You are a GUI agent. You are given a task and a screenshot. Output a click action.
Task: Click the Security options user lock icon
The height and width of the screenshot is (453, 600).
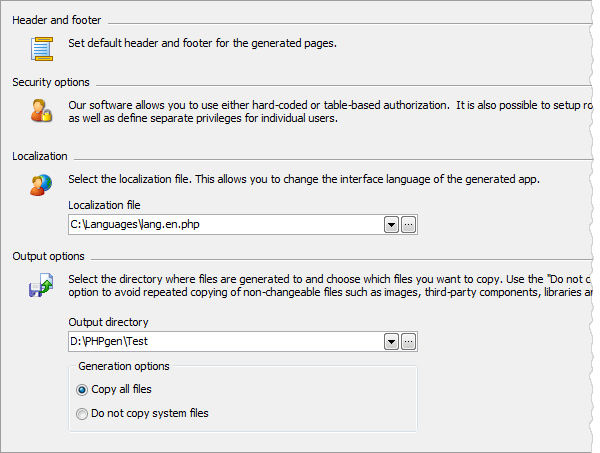click(x=41, y=110)
